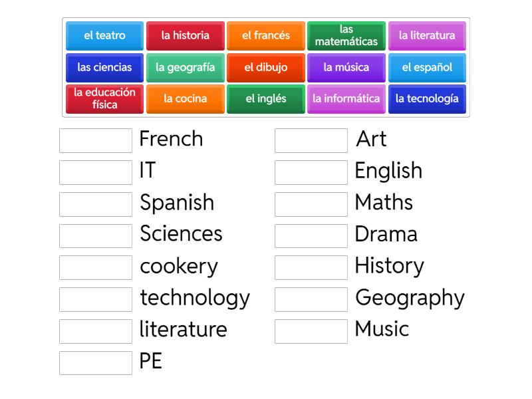The width and height of the screenshot is (532, 399).
Task: Select the empty slot next to Music
Action: tap(311, 331)
